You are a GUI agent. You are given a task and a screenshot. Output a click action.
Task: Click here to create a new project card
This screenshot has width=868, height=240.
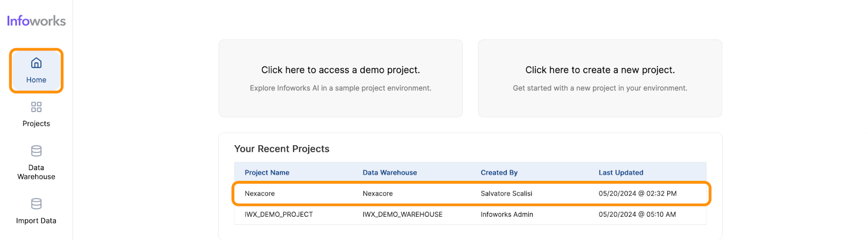(x=600, y=78)
